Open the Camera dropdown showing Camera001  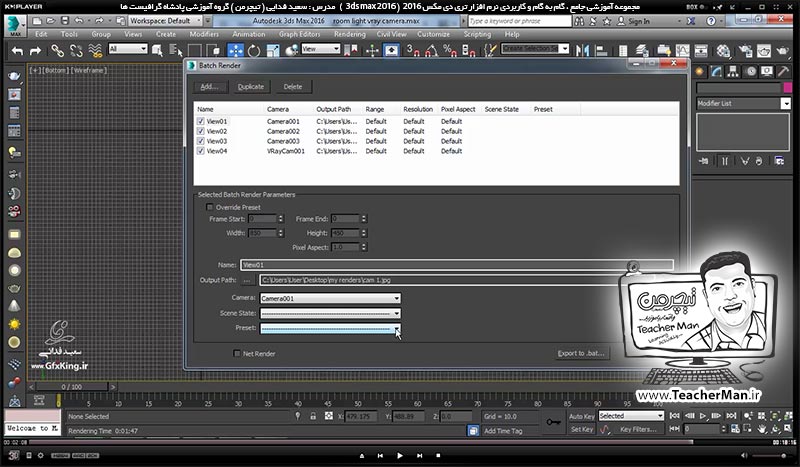click(x=330, y=298)
